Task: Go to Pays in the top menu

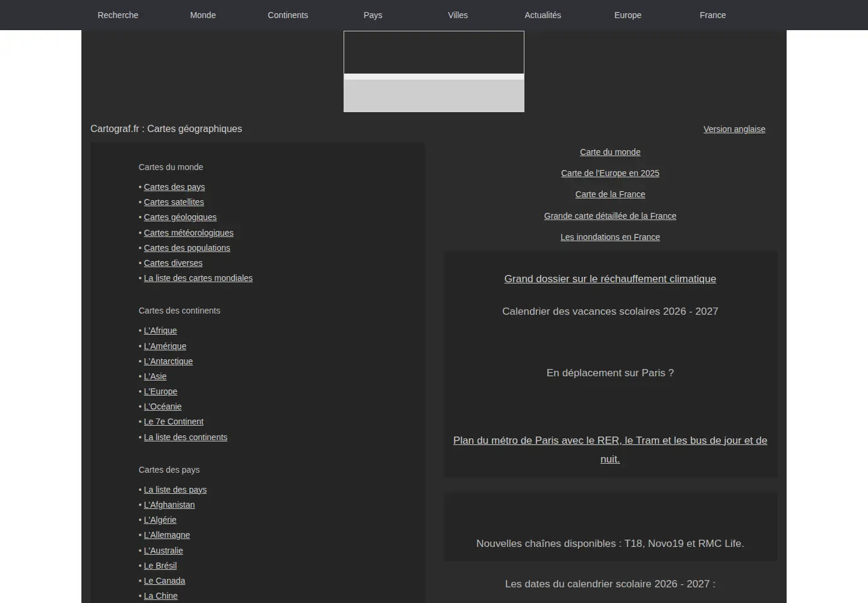Action: click(x=373, y=15)
